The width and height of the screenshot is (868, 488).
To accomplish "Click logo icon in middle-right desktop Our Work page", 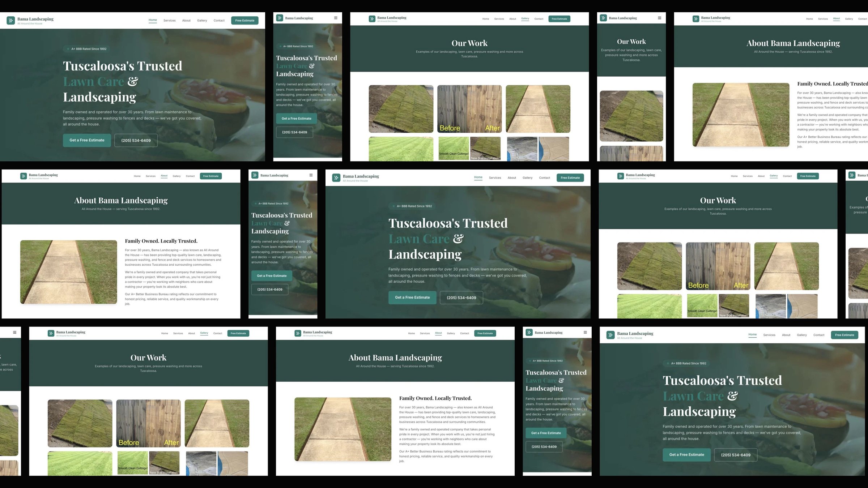I will coord(621,176).
